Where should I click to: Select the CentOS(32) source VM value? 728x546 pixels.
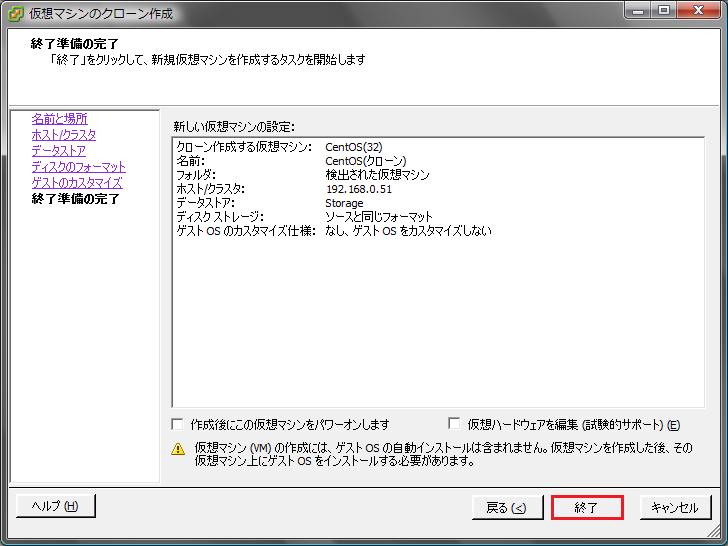tap(354, 147)
